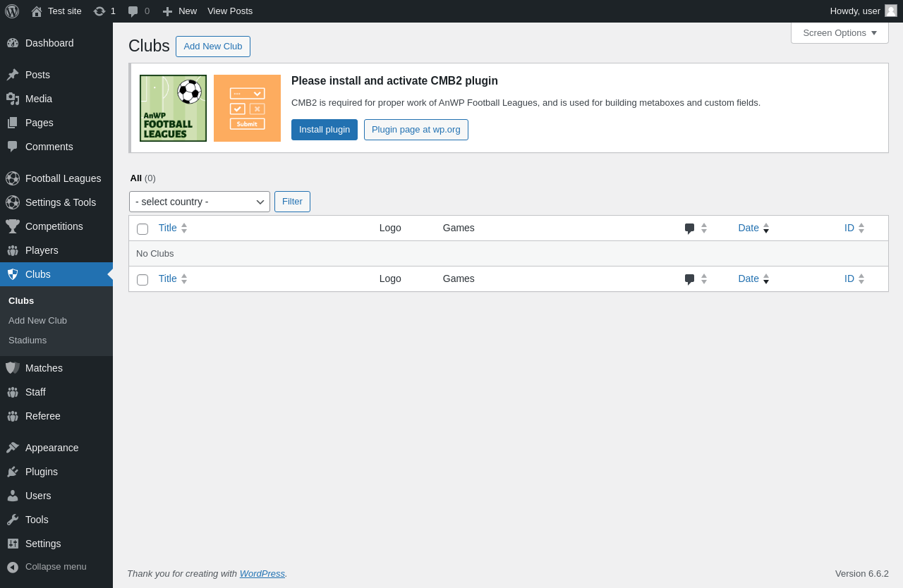The image size is (903, 588).
Task: Click the plus icon beside New
Action: [x=167, y=11]
